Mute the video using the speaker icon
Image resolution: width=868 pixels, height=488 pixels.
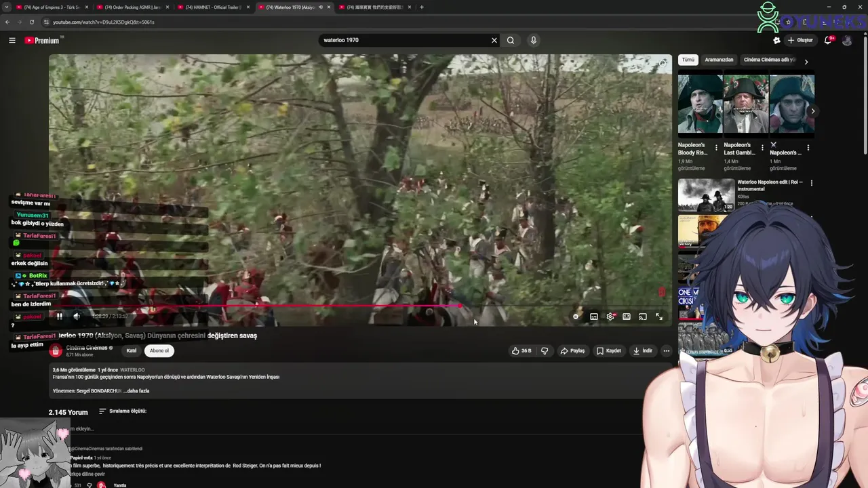pyautogui.click(x=77, y=316)
